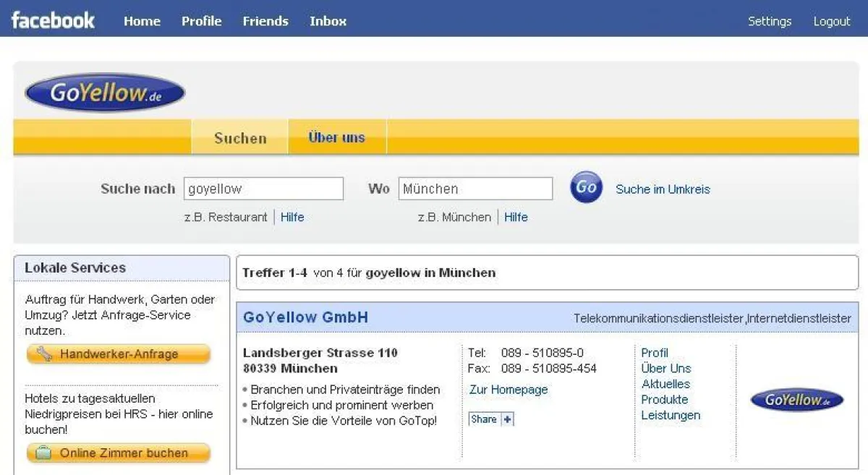Image resolution: width=868 pixels, height=475 pixels.
Task: Open the Inbox
Action: coord(328,21)
